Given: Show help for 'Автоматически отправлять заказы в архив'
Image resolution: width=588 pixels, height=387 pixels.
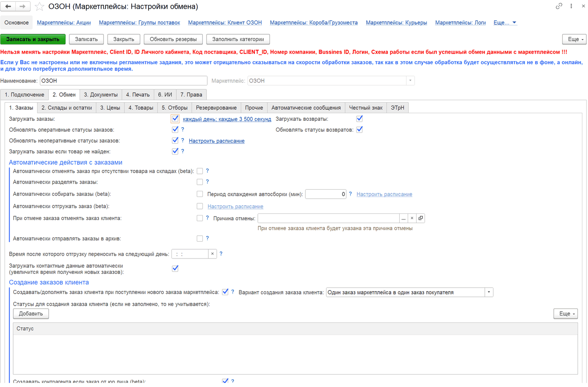Looking at the screenshot, I should coord(207,238).
